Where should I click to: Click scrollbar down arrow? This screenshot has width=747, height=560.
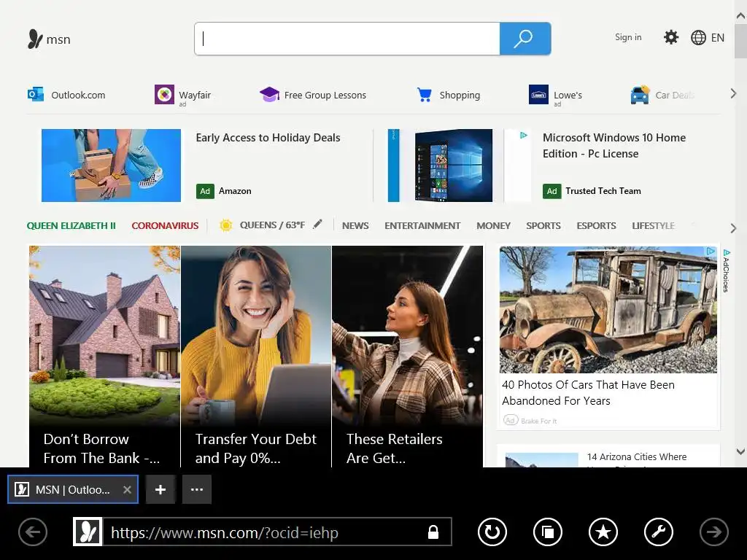(740, 451)
